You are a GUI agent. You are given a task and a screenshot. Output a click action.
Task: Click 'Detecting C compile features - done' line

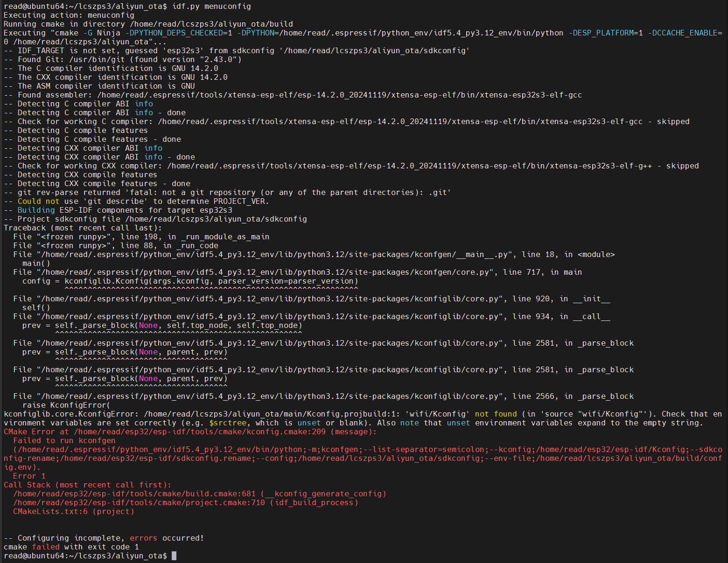(x=92, y=139)
